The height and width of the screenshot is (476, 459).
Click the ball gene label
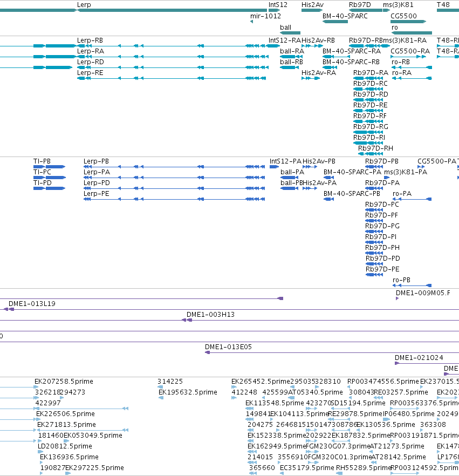(x=285, y=28)
